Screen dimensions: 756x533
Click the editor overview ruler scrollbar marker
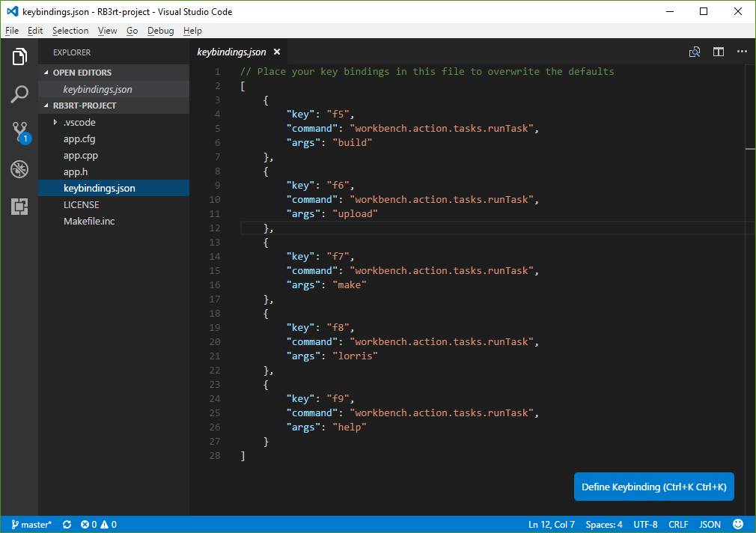point(750,148)
